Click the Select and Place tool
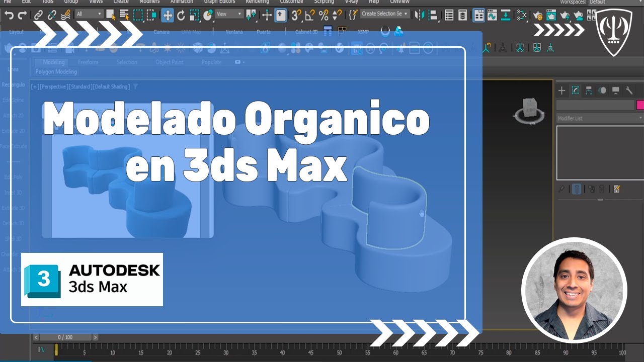 point(208,15)
